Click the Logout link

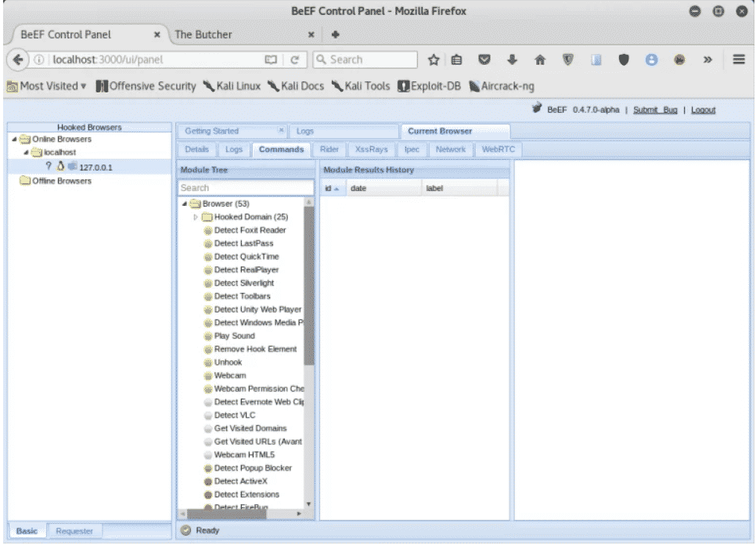703,110
